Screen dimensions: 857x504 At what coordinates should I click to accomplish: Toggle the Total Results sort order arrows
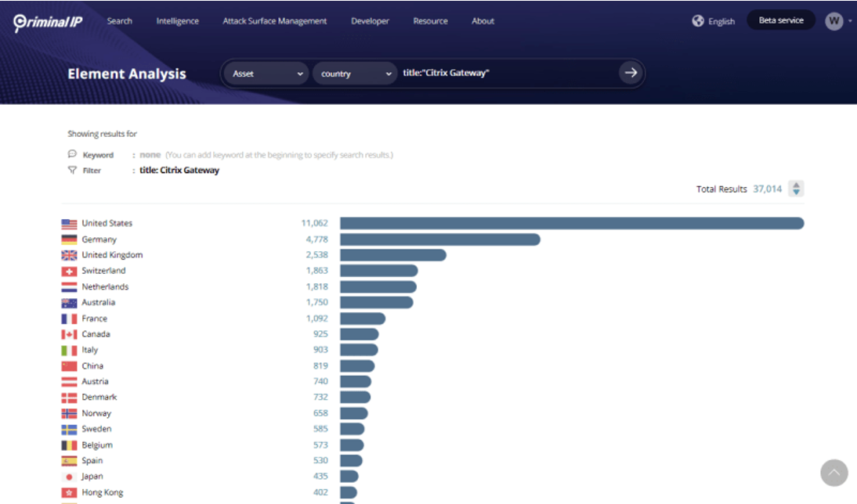pos(796,189)
